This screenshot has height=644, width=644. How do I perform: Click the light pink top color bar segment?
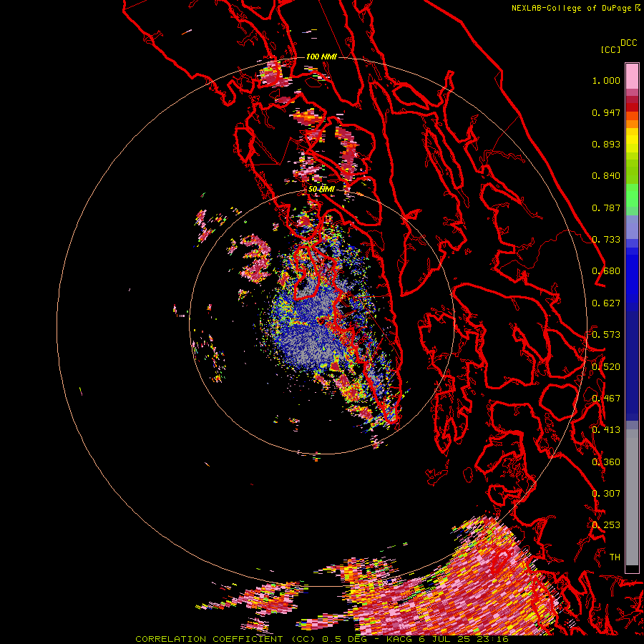632,76
